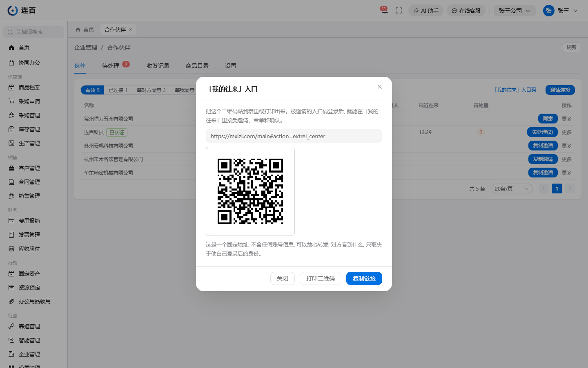Select the 有效 5 filter
Screen dimensions: 588x368
coord(92,90)
